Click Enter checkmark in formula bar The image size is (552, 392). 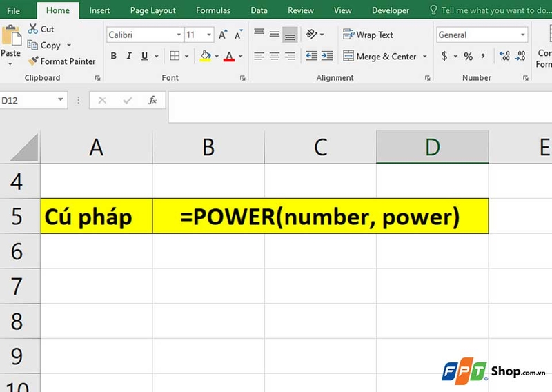coord(128,100)
